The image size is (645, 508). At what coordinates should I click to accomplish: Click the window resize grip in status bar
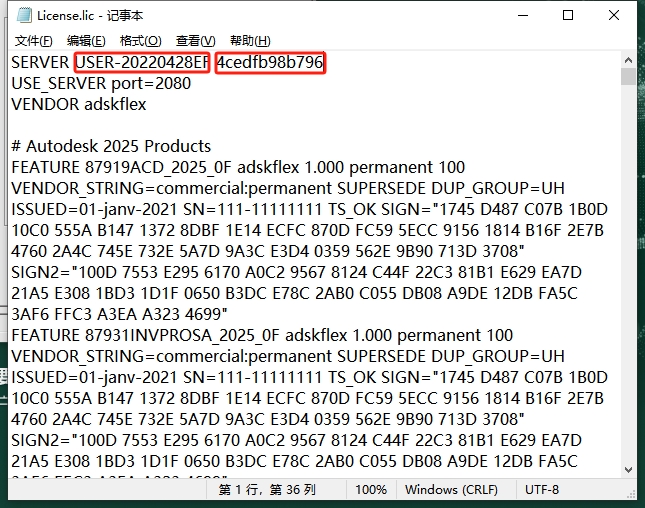click(631, 494)
